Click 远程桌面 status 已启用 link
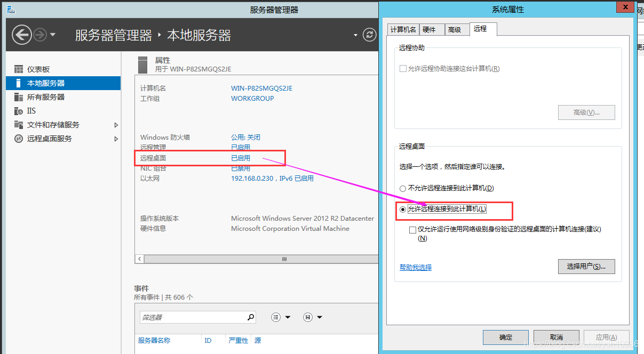Viewport: 644px width, 354px height. (x=241, y=158)
